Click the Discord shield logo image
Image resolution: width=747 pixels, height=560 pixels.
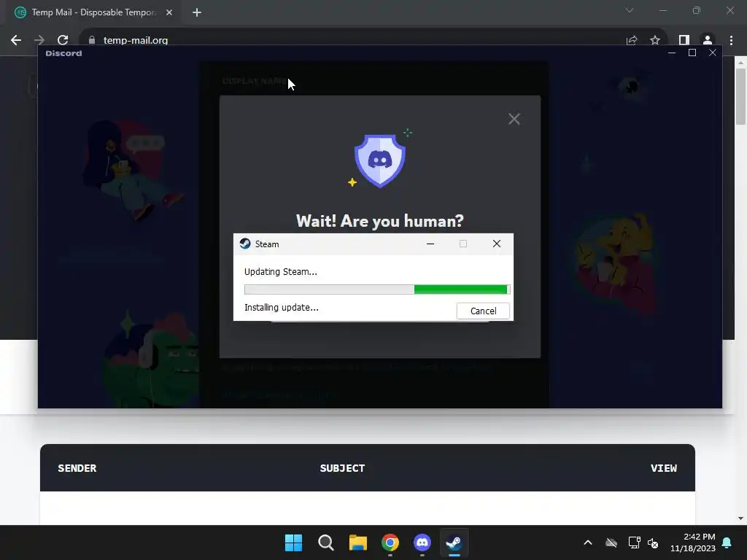point(379,160)
